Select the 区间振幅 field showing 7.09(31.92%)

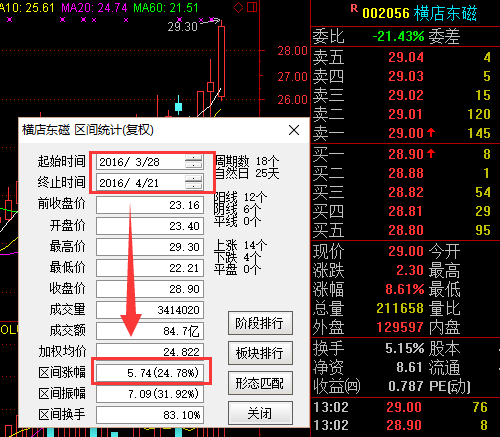click(150, 394)
